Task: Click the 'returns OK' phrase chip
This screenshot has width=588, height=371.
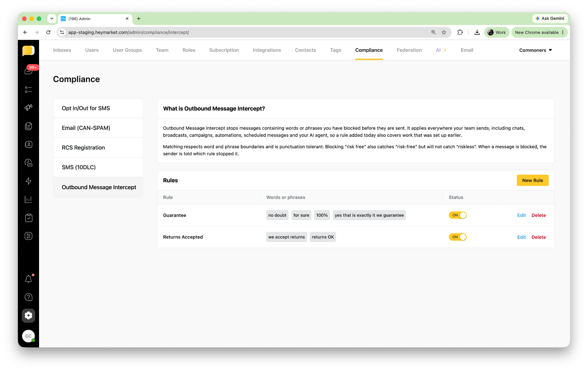Action: coord(323,237)
